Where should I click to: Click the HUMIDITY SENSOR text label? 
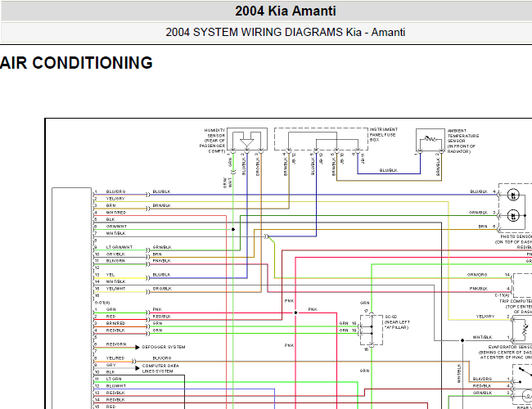[213, 141]
